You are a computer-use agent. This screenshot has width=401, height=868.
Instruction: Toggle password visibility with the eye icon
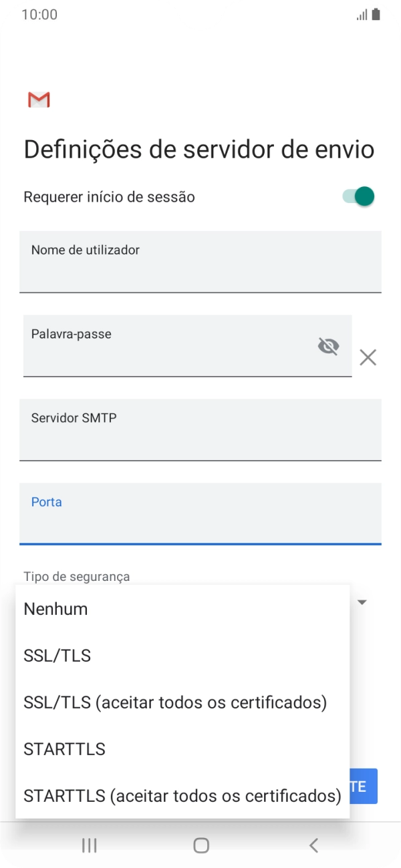coord(328,346)
